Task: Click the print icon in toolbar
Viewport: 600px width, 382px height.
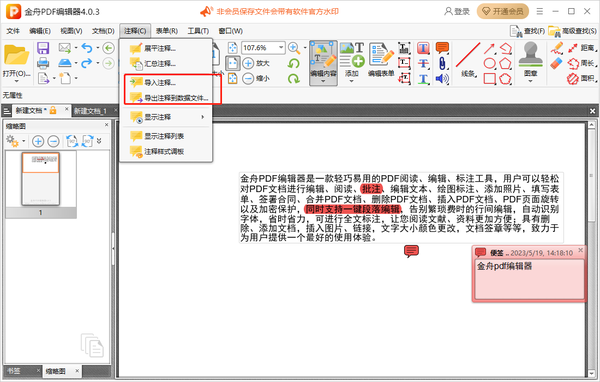Action: 43,63
